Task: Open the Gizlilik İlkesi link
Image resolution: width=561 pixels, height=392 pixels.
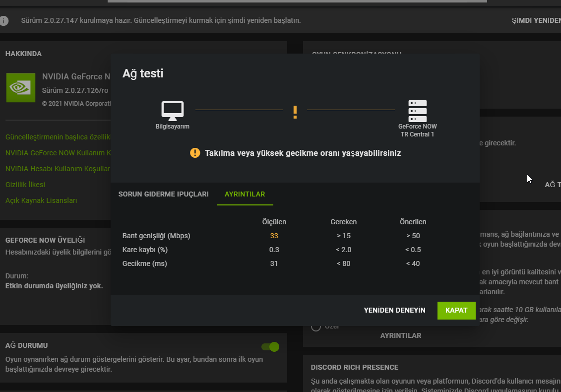Action: [x=25, y=185]
